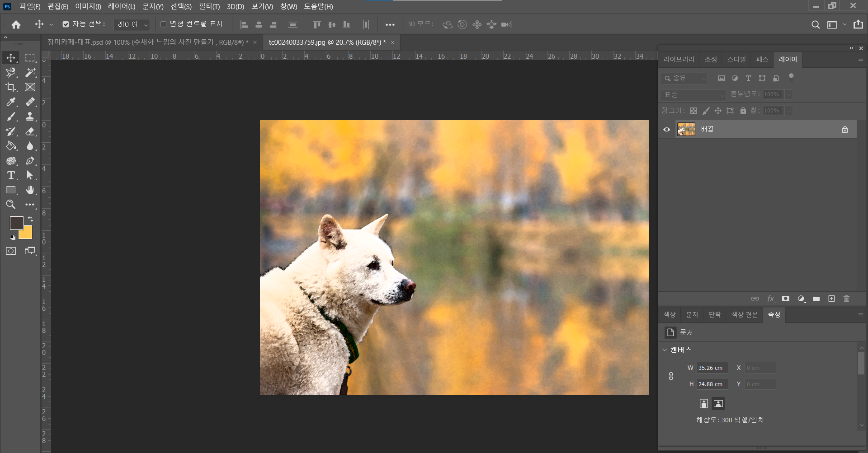868x453 pixels.
Task: Click the foreground color swatch
Action: (x=16, y=223)
